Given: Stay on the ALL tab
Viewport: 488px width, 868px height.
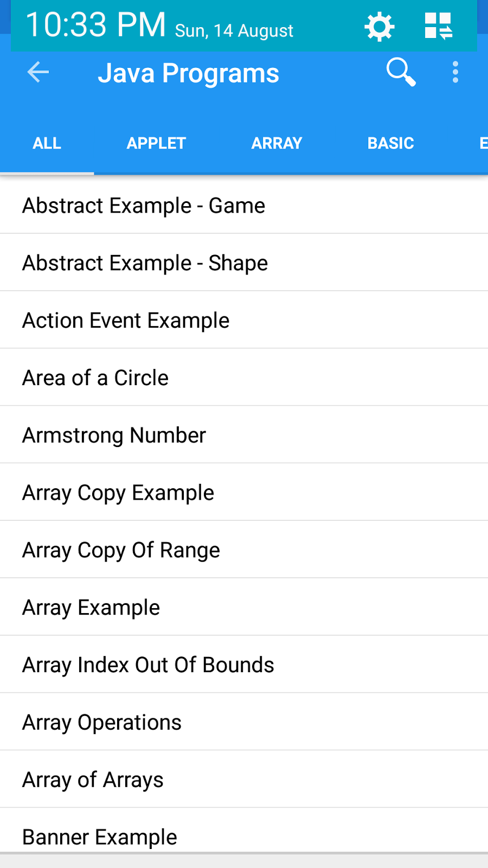Looking at the screenshot, I should (x=47, y=143).
